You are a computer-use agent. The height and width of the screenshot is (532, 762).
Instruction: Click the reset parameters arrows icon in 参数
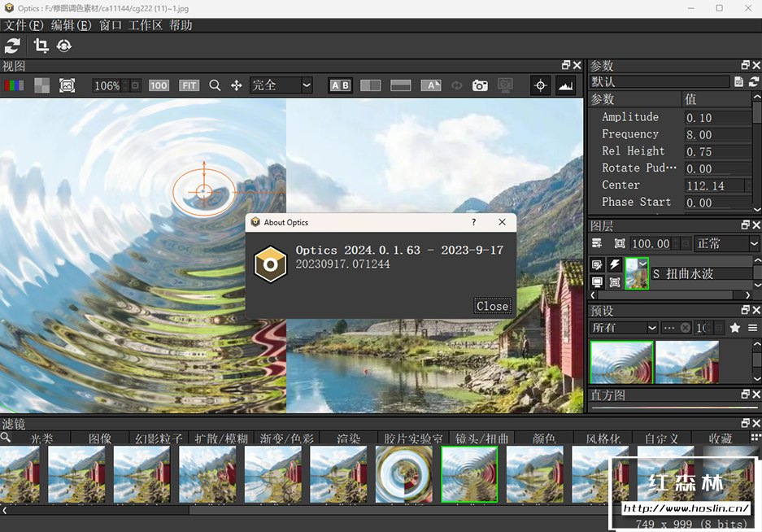pyautogui.click(x=754, y=81)
